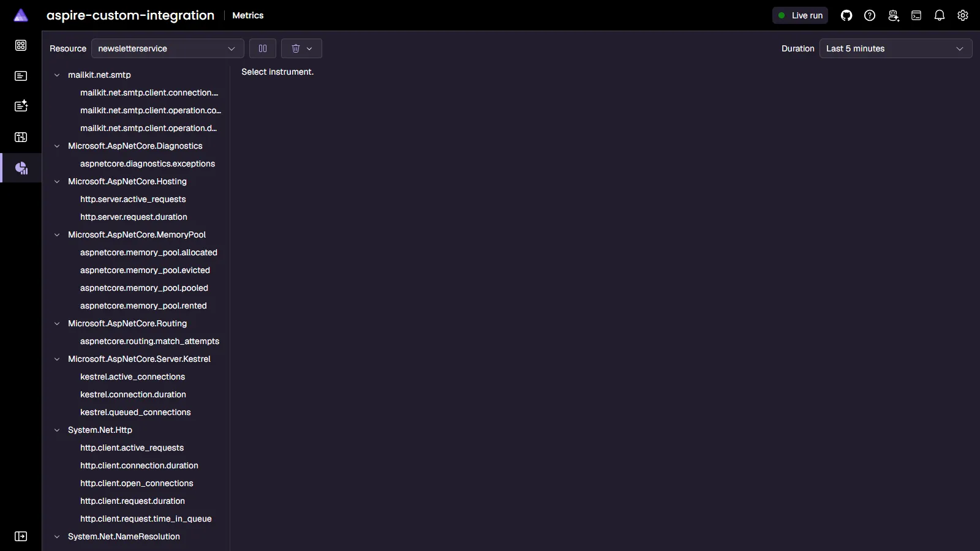Screen dimensions: 980x551
Task: Open the Console logs page icon
Action: 21,76
